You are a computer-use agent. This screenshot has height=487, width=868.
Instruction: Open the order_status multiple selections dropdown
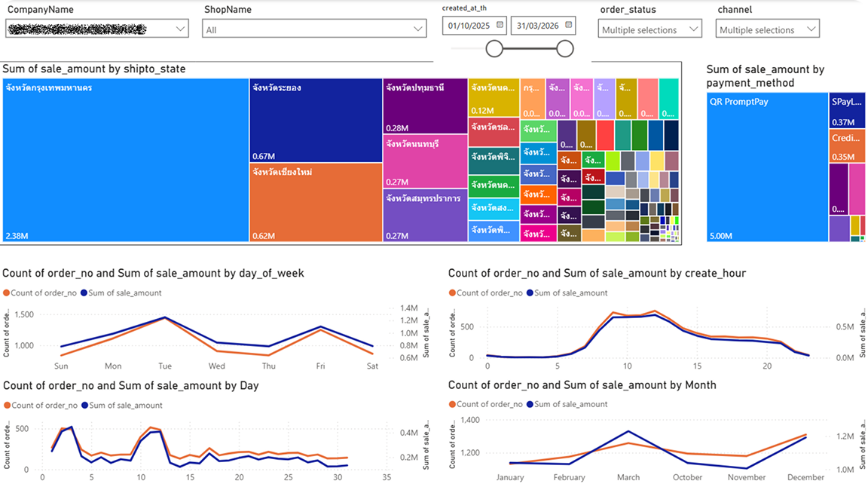point(650,29)
